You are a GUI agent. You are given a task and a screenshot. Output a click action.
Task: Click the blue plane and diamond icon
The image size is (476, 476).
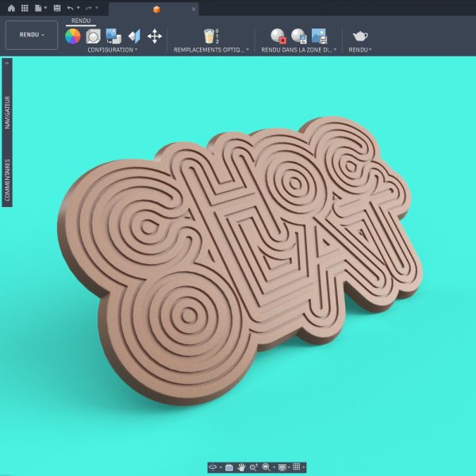click(135, 36)
